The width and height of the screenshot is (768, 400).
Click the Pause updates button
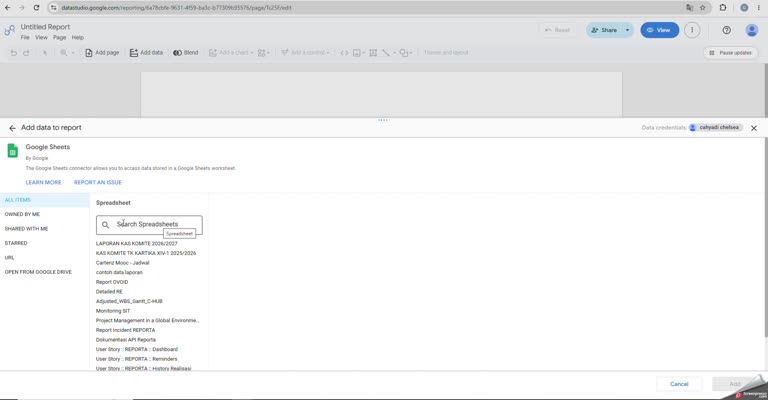(730, 53)
